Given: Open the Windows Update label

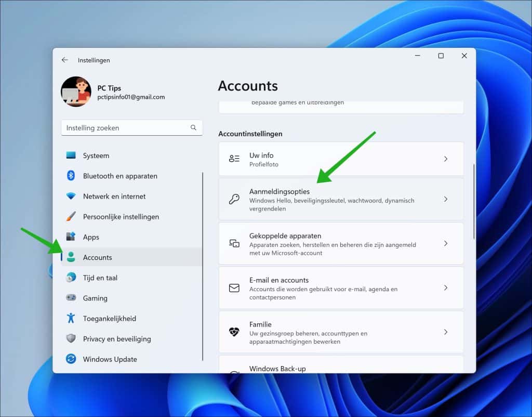Looking at the screenshot, I should [110, 359].
